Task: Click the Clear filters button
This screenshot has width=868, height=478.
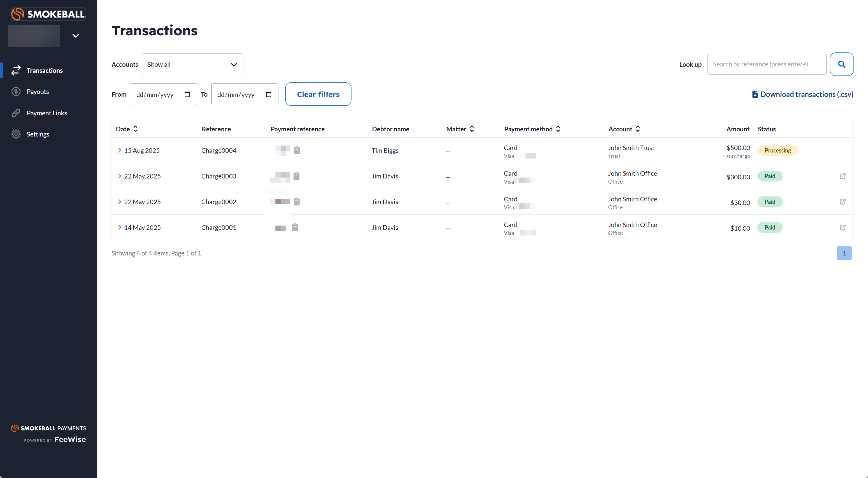Action: pos(318,94)
